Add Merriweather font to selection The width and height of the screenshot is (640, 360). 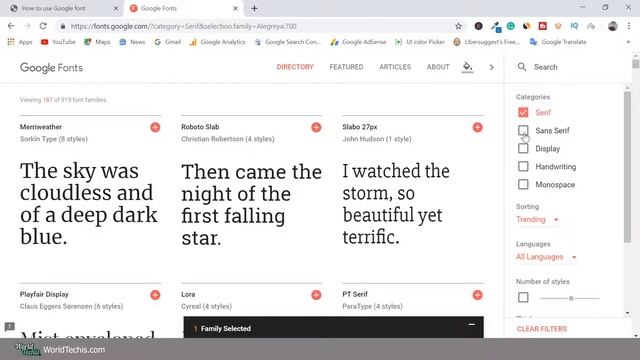click(155, 127)
